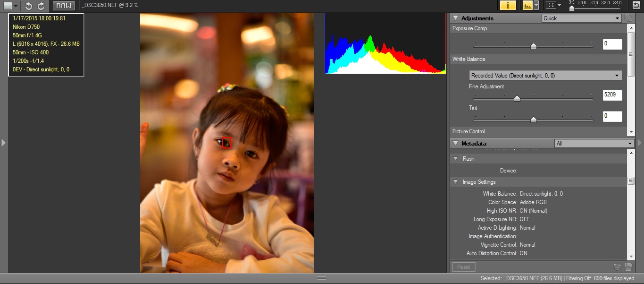
Task: Click the save adjustments floppy disk icon
Action: coord(628,267)
